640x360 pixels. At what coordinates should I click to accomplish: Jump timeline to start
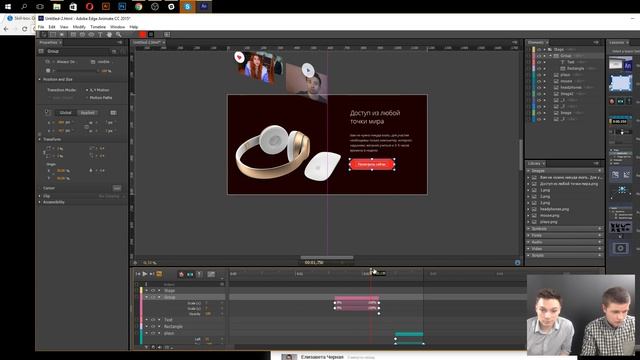(x=138, y=274)
